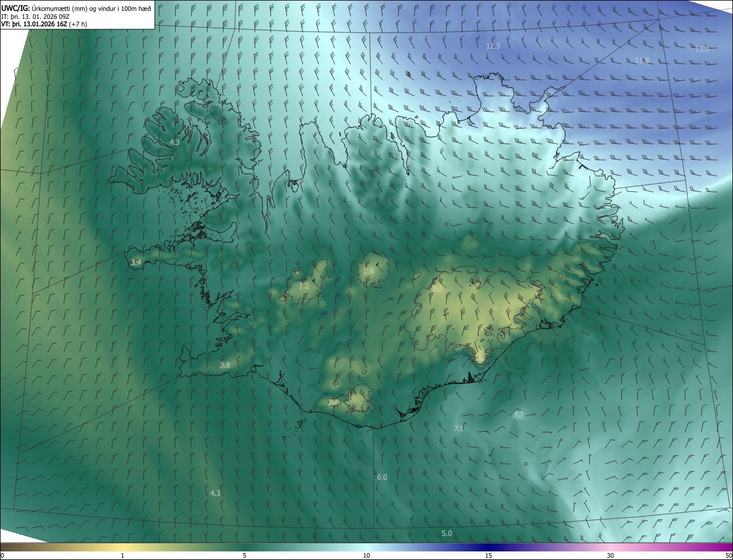Select the colorbar tick label 15
Image resolution: width=733 pixels, height=560 pixels.
click(488, 555)
